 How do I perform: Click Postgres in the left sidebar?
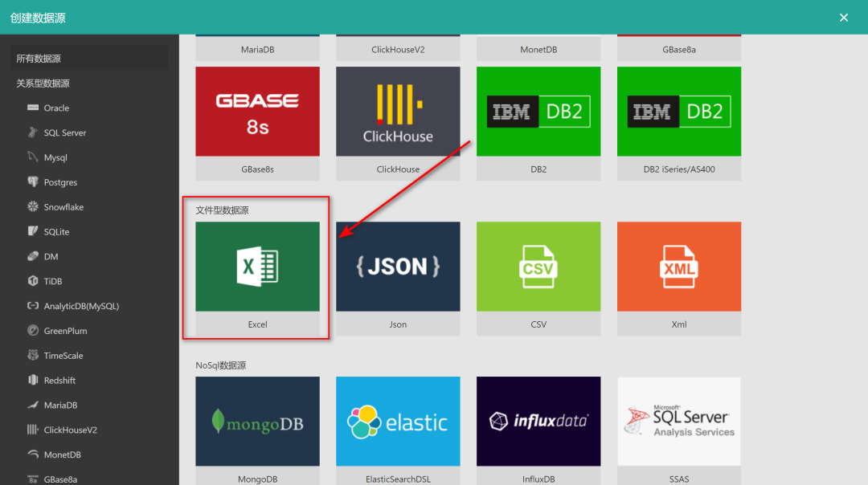pos(60,183)
